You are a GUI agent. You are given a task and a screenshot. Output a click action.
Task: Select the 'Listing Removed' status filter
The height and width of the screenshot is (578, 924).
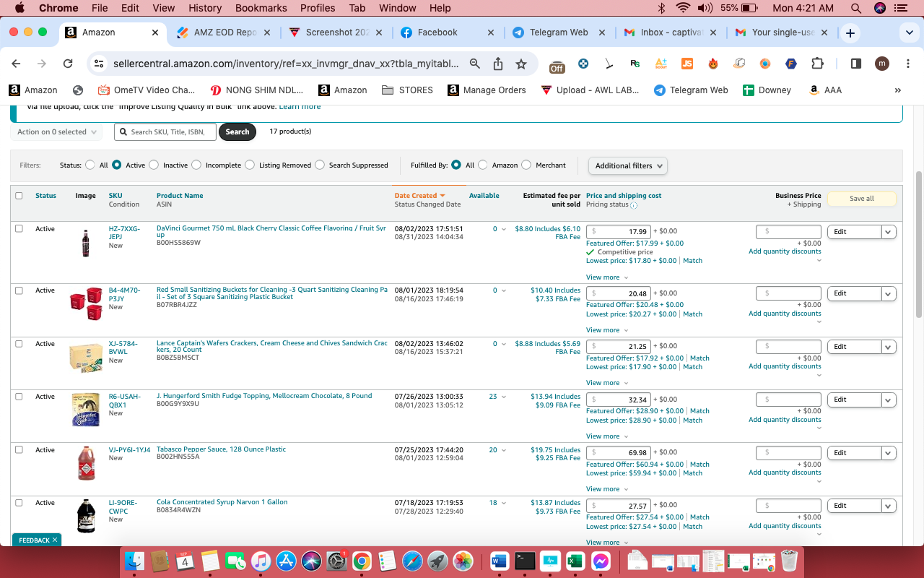pos(250,165)
